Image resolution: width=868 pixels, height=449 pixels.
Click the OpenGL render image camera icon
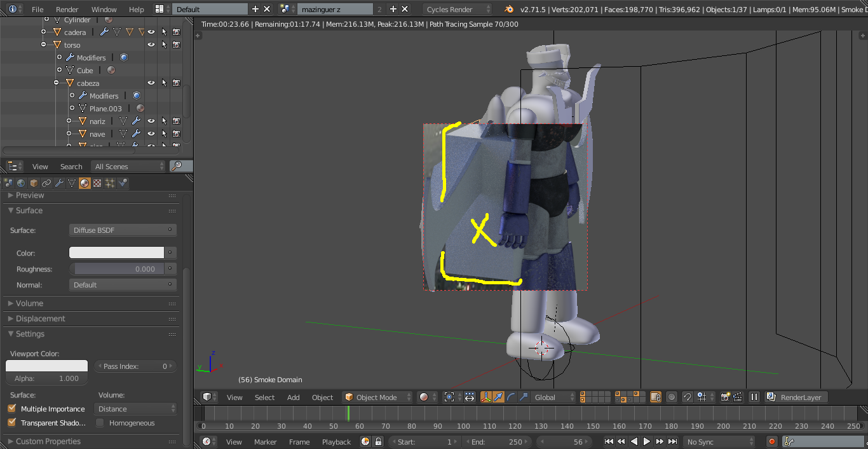coord(725,397)
